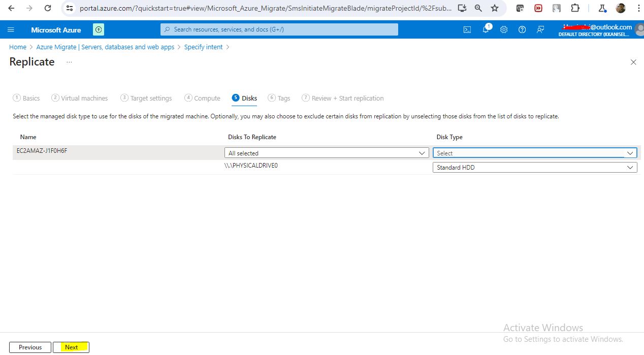Open the Home breadcrumb link
644x355 pixels.
click(18, 47)
